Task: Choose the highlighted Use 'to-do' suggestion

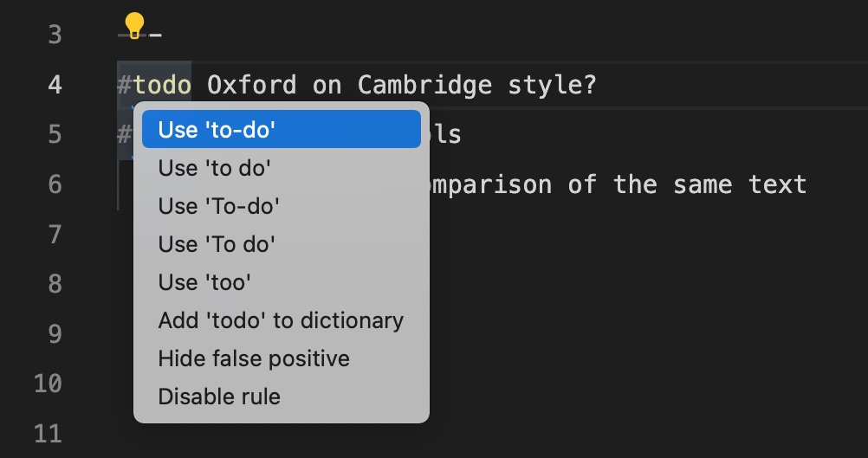Action: [282, 129]
